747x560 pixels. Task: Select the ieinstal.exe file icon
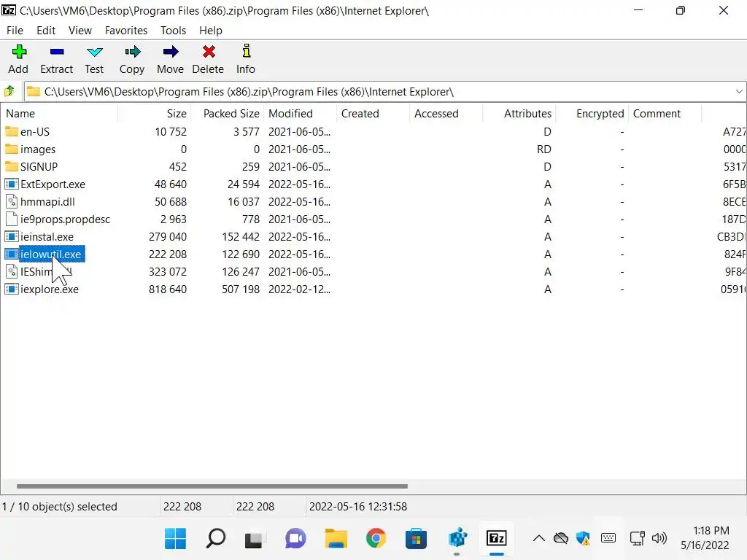click(12, 237)
